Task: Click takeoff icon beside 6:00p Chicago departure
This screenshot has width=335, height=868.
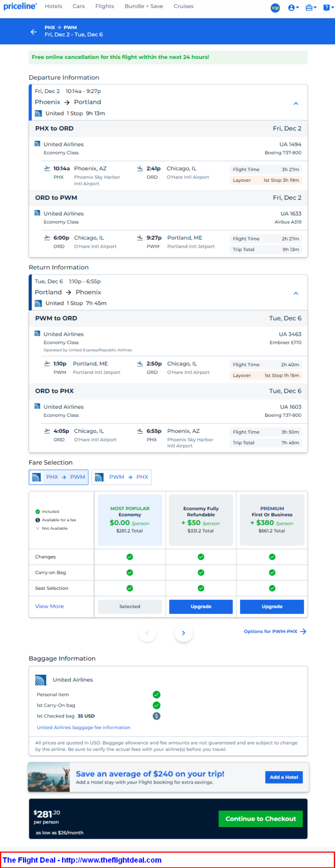Action: pos(47,238)
